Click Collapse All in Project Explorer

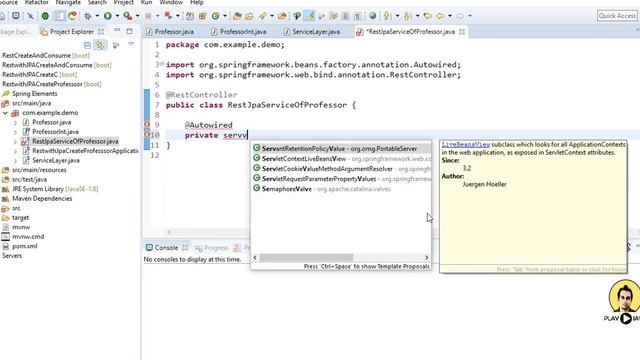click(87, 45)
